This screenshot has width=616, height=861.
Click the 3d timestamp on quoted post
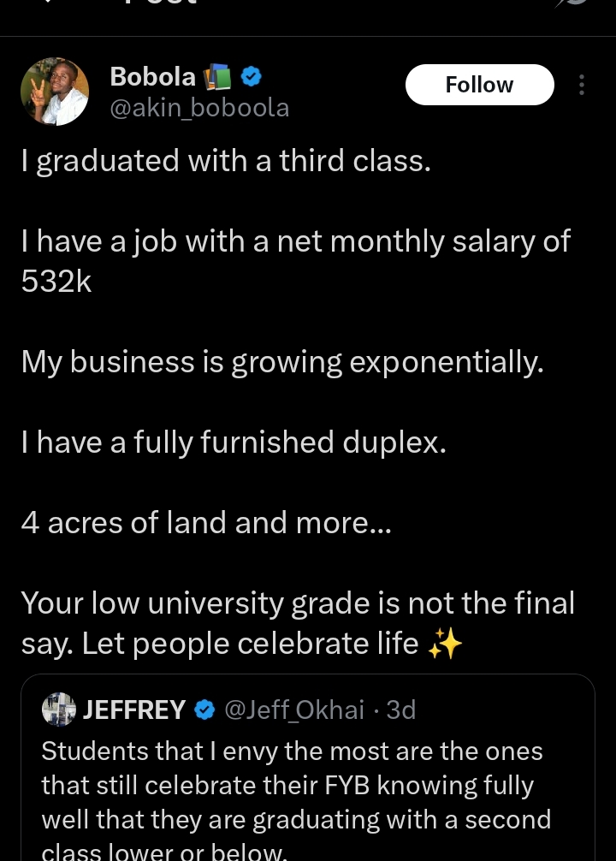400,710
